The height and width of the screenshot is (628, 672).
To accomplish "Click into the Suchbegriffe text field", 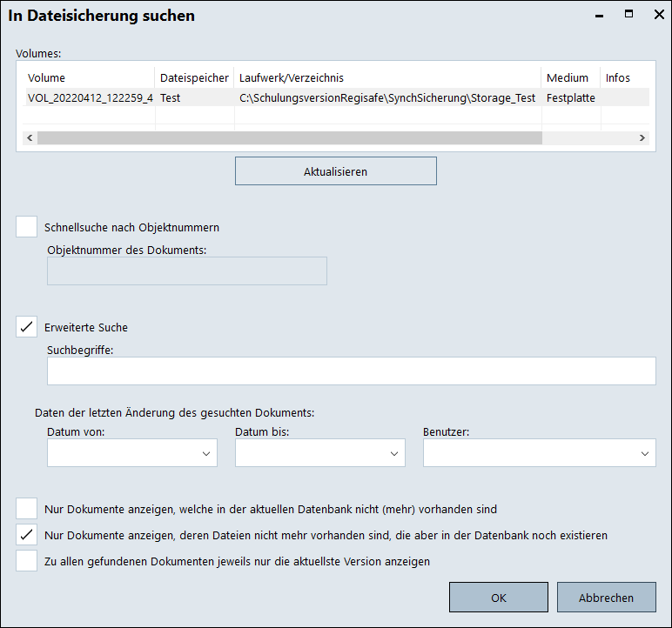I will point(351,371).
